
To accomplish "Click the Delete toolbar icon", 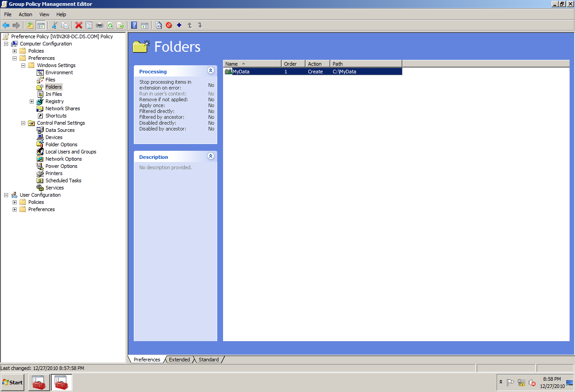I will tap(78, 25).
